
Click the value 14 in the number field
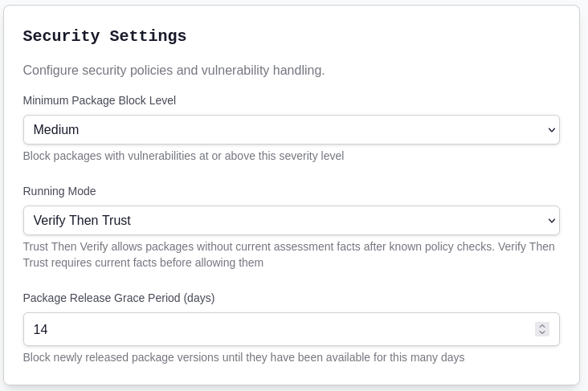pos(40,329)
